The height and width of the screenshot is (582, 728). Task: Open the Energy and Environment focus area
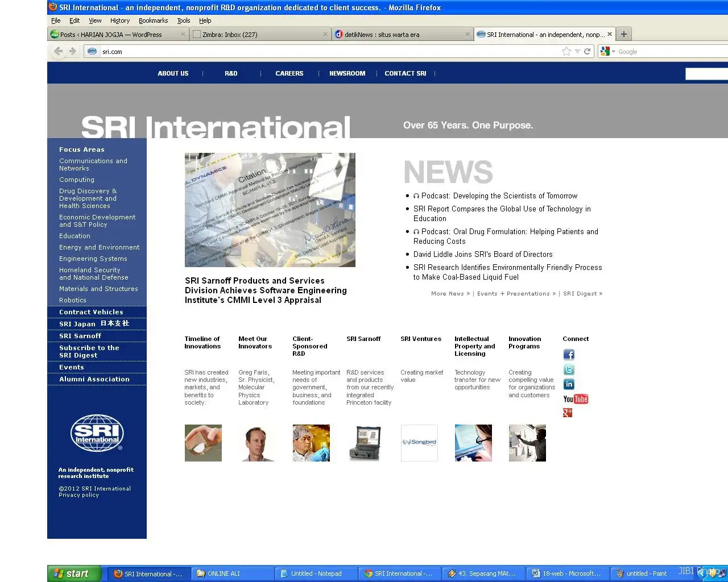coord(100,247)
